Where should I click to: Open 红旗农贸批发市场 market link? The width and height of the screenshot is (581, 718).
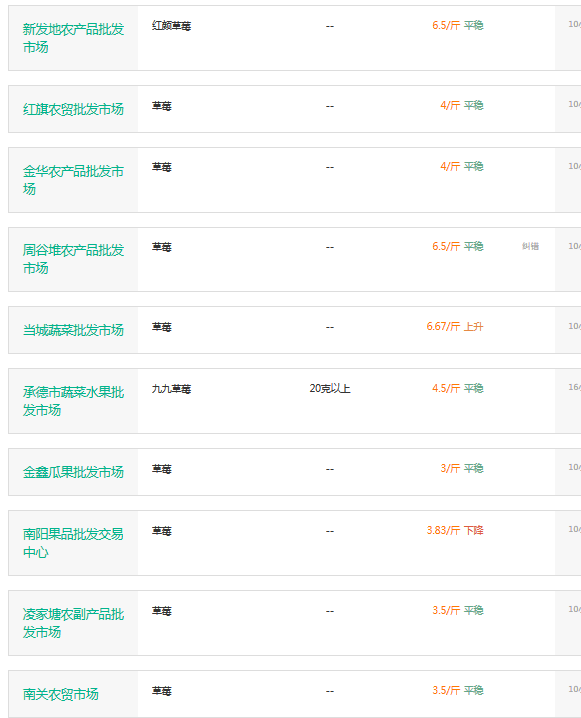[x=73, y=109]
